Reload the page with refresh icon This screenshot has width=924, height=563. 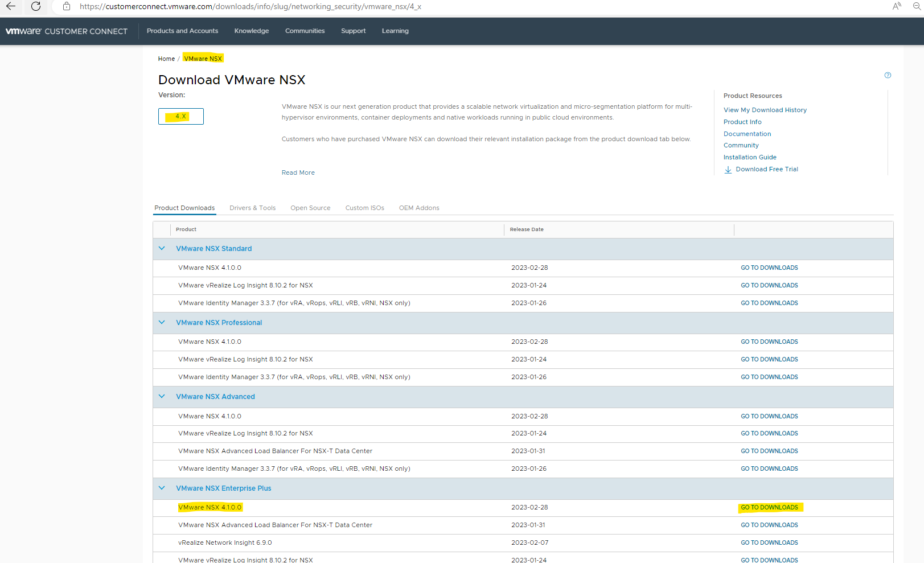[x=36, y=6]
